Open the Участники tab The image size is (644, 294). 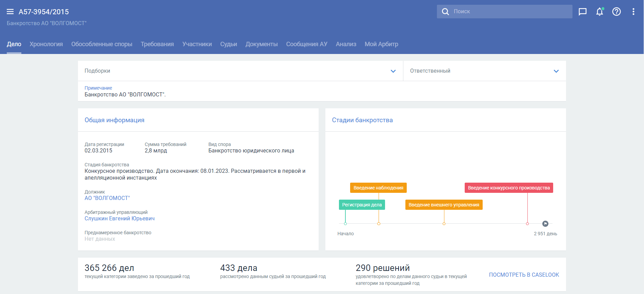[x=197, y=44]
